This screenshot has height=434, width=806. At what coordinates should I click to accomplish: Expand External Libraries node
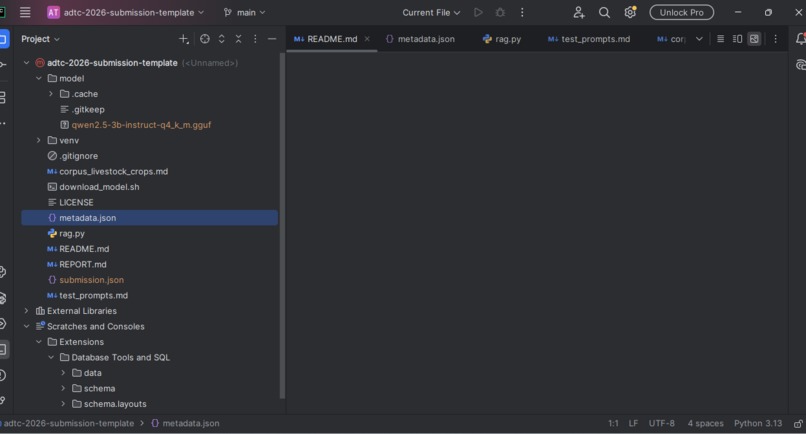26,311
